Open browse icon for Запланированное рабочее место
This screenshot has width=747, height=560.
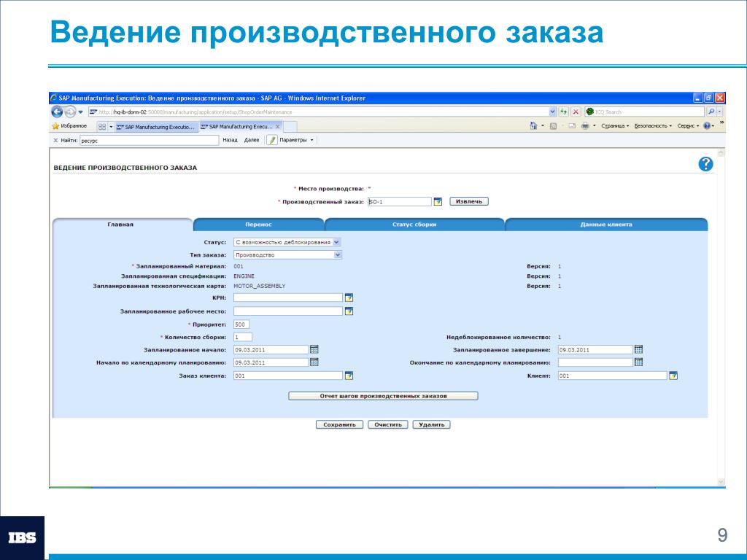(349, 311)
